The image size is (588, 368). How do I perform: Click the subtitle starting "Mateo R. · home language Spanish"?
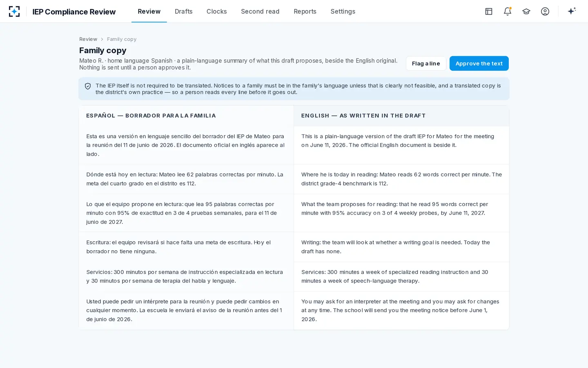[x=238, y=64]
